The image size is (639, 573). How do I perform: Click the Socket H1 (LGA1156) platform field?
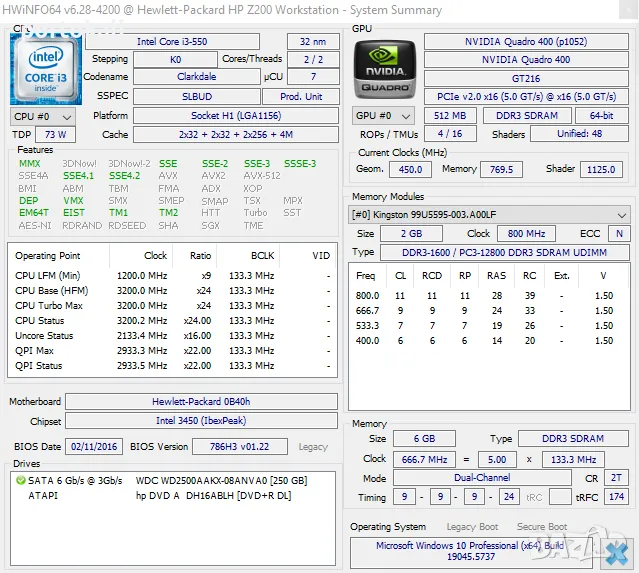click(208, 116)
